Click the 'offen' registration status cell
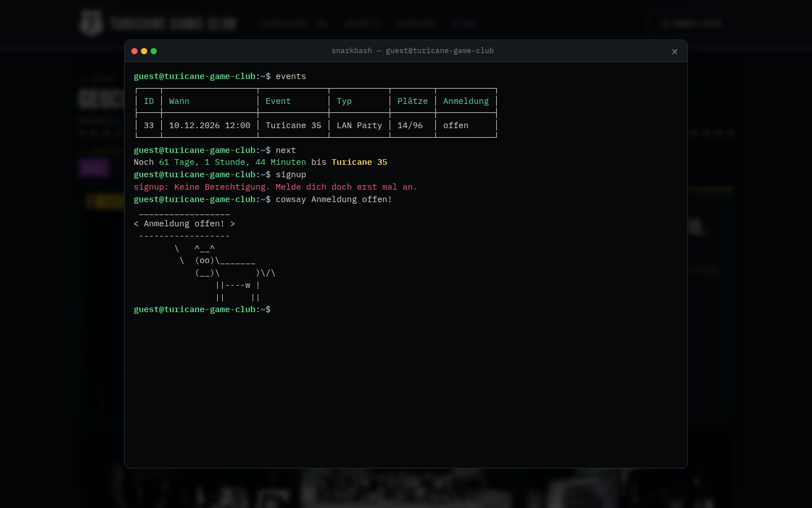 (456, 125)
